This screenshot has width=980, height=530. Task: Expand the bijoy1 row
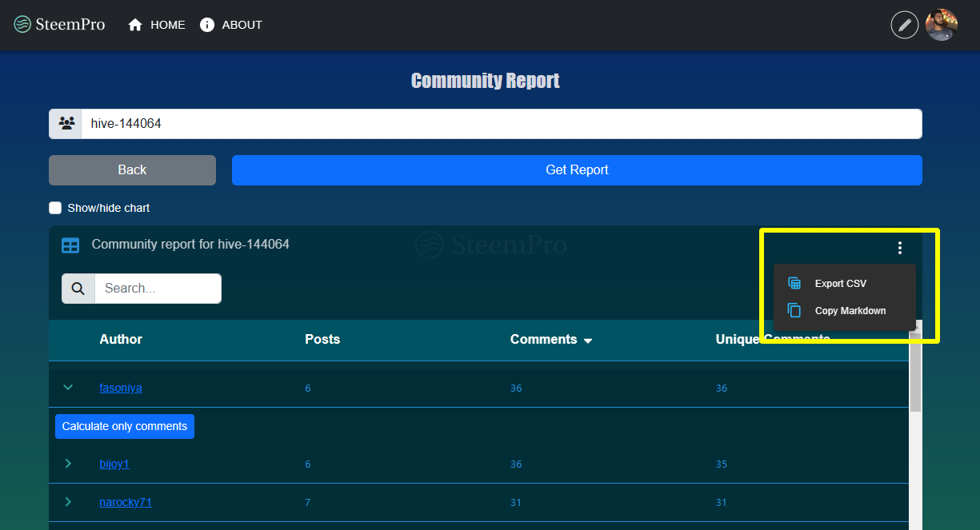(68, 464)
